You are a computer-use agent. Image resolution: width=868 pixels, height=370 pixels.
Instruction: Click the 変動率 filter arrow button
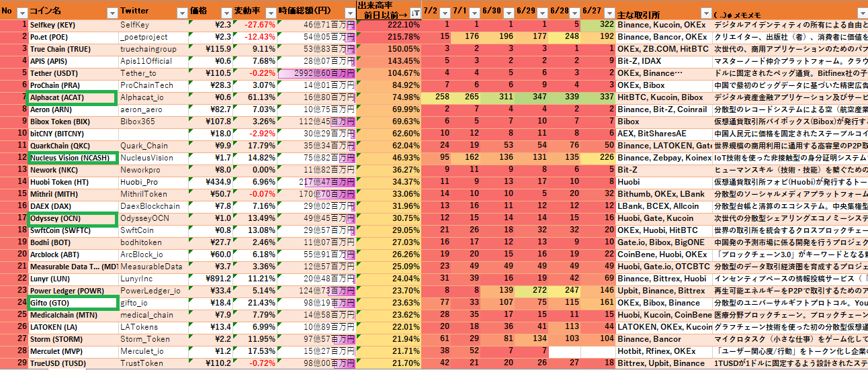tap(269, 13)
